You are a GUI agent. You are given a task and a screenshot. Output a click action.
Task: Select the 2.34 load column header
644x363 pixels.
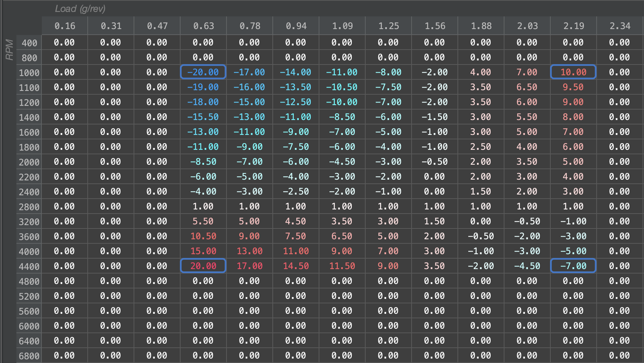click(620, 26)
